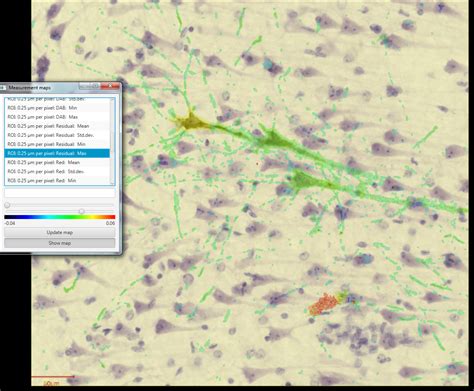Click the measurement filter text field

[60, 193]
